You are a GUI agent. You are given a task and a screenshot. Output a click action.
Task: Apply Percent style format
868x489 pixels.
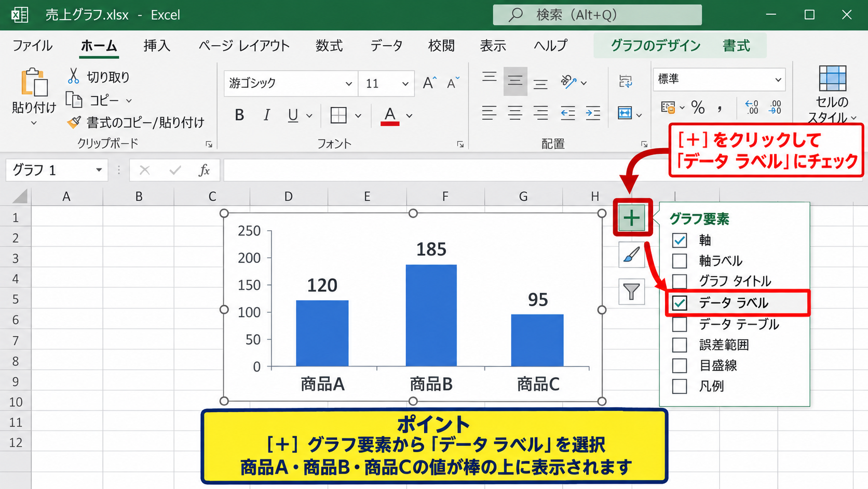point(698,108)
